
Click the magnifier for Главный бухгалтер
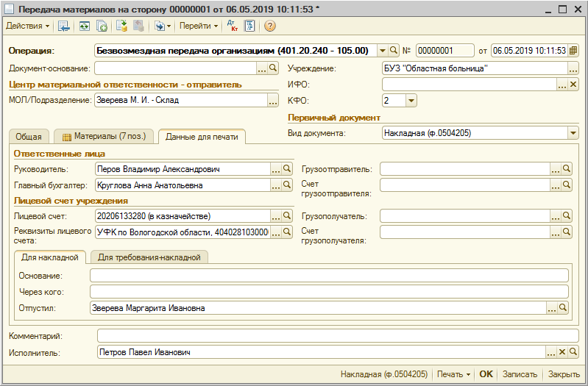tap(287, 185)
